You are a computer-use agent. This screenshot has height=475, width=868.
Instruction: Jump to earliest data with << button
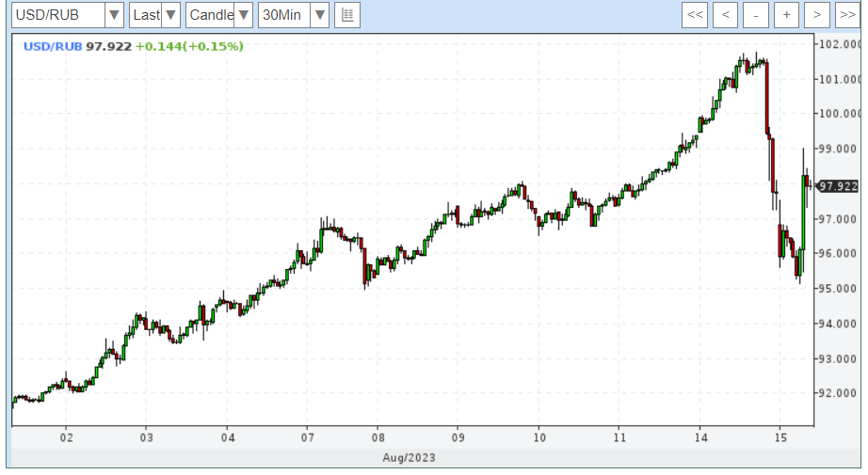tap(695, 15)
